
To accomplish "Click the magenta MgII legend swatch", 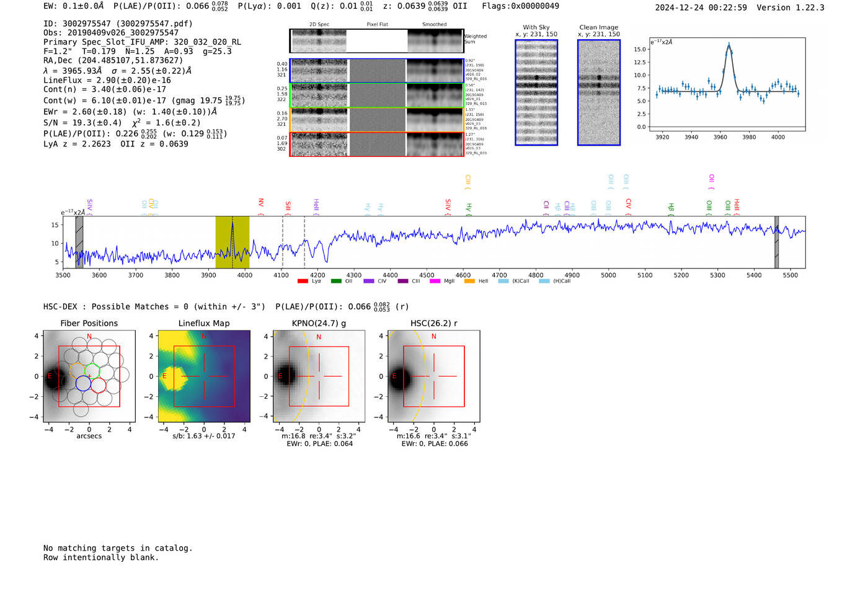I will point(435,281).
